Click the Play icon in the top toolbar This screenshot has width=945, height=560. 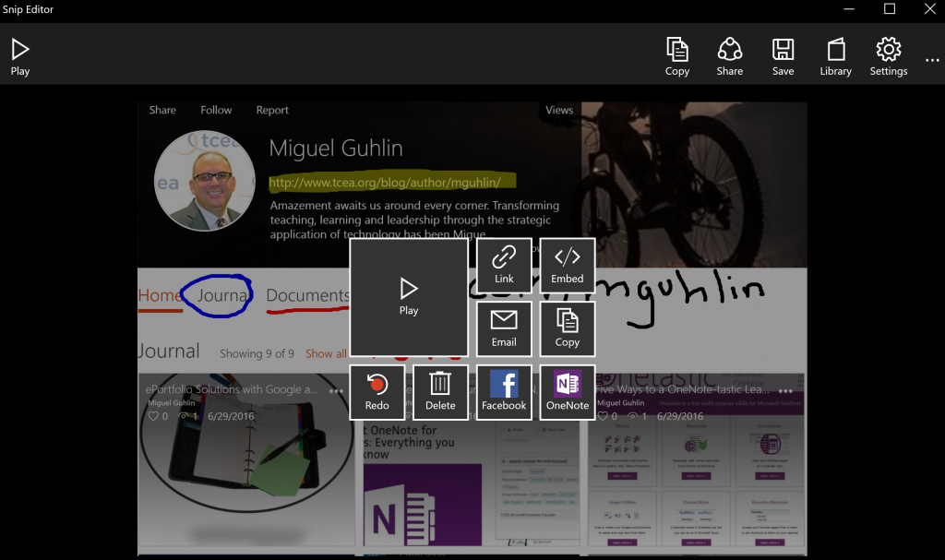click(20, 57)
